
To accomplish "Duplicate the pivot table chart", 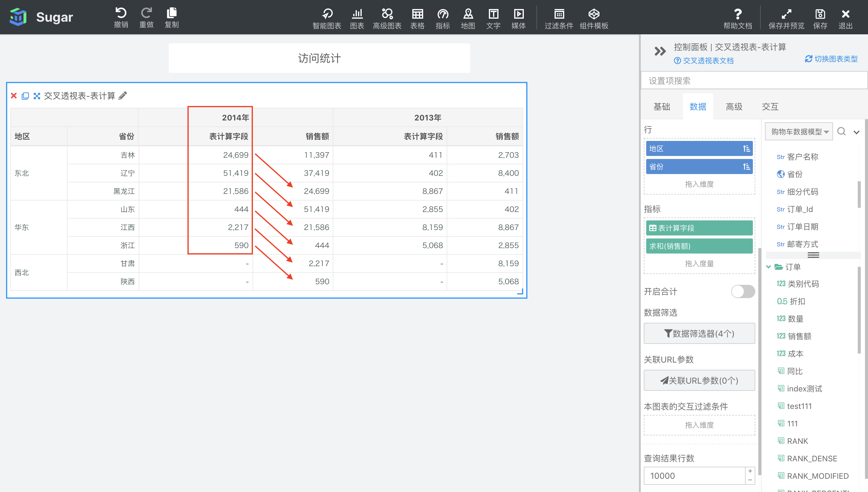I will 25,96.
